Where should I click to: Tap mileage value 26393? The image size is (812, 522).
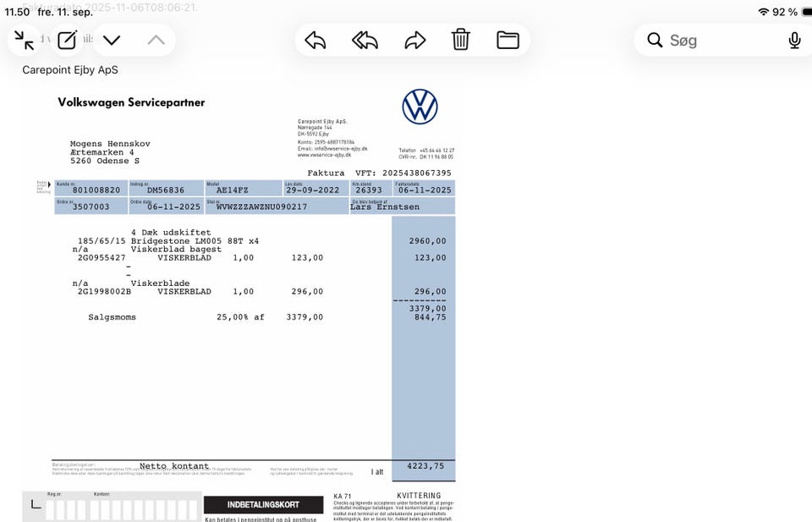369,190
